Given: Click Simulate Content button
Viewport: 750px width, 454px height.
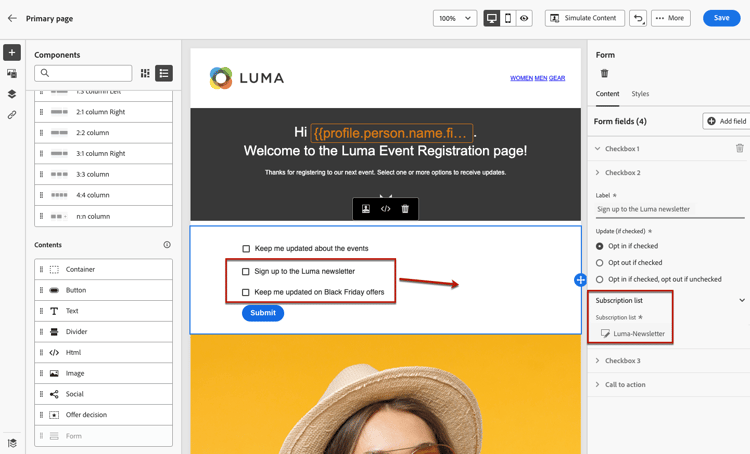Looking at the screenshot, I should 585,18.
